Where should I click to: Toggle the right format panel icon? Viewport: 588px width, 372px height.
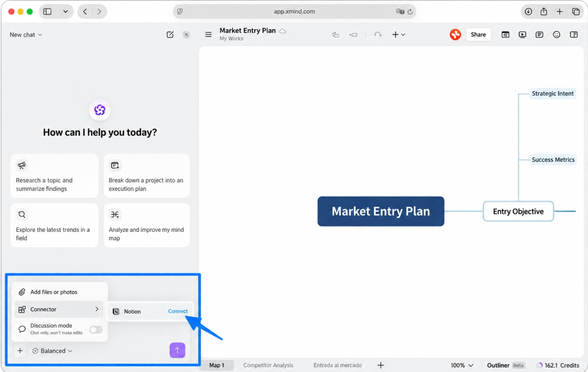pyautogui.click(x=574, y=35)
